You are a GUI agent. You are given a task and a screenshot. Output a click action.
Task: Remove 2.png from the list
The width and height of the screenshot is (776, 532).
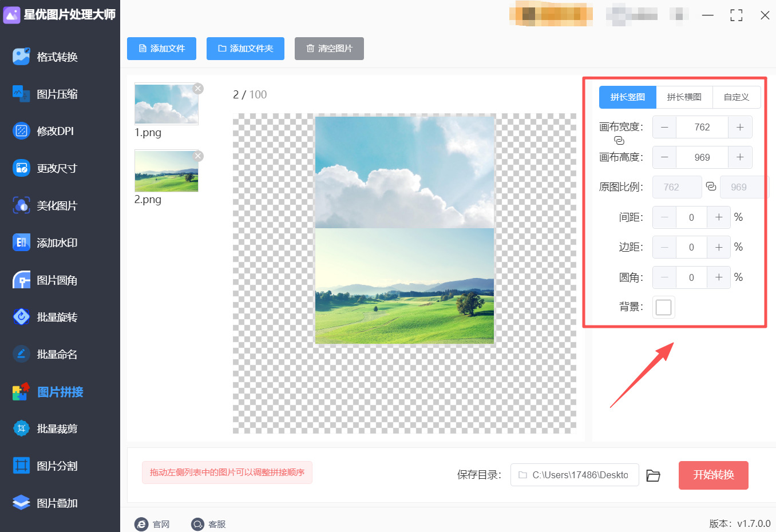coord(198,156)
